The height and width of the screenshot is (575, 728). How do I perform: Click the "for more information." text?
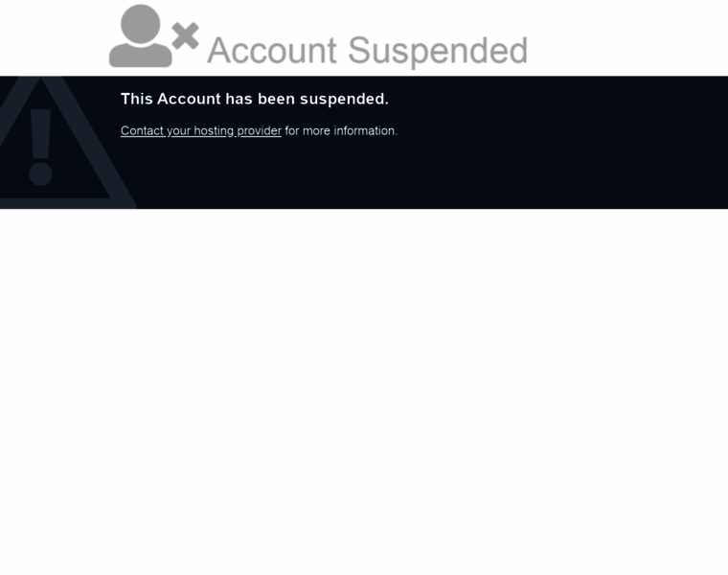341,131
